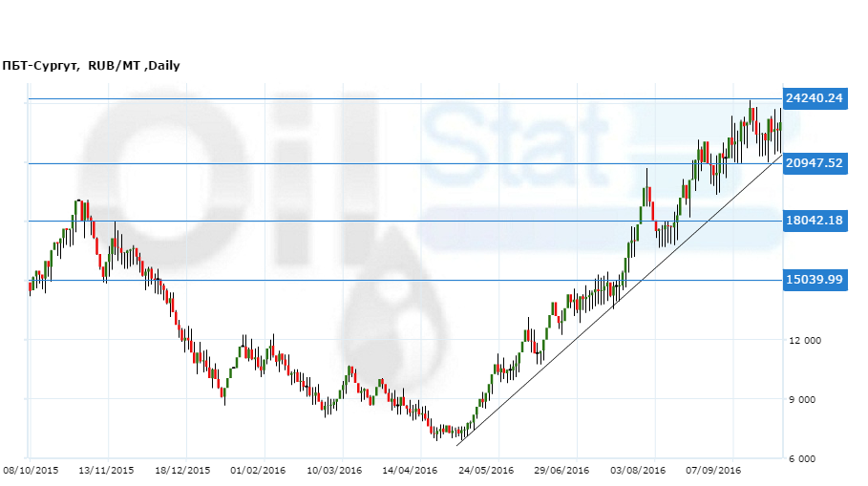The width and height of the screenshot is (868, 486).
Task: Select the 07/09/2016 date axis label
Action: (x=713, y=470)
